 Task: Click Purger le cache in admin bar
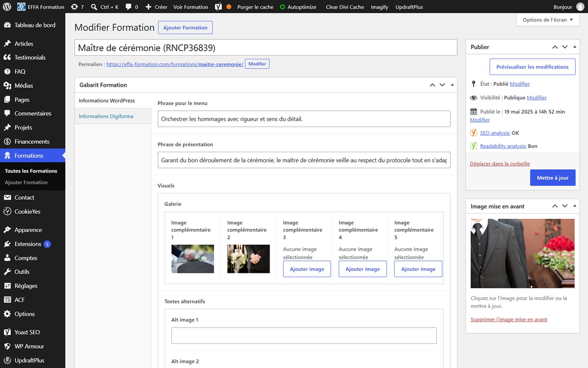(255, 7)
